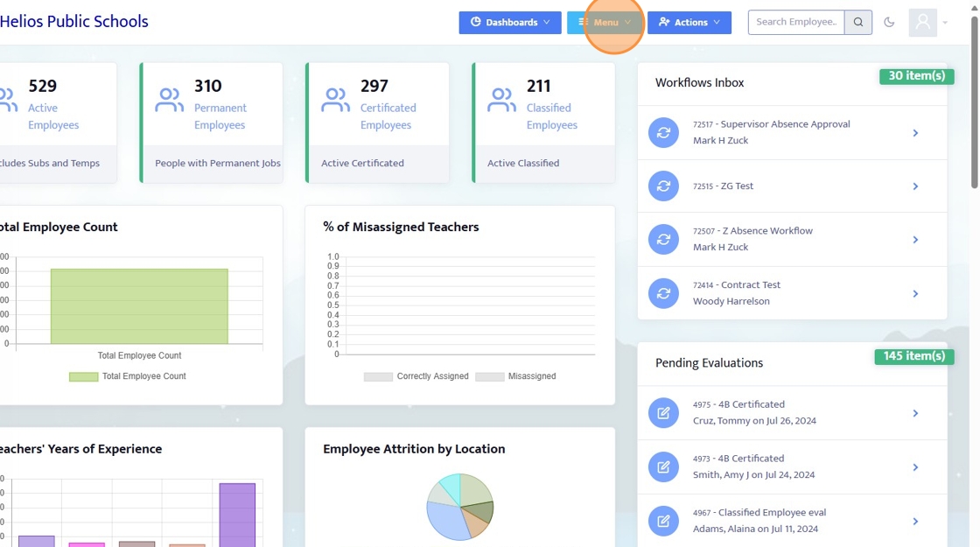Image resolution: width=980 pixels, height=547 pixels.
Task: Click the Correctly Assigned legend color box
Action: point(378,376)
